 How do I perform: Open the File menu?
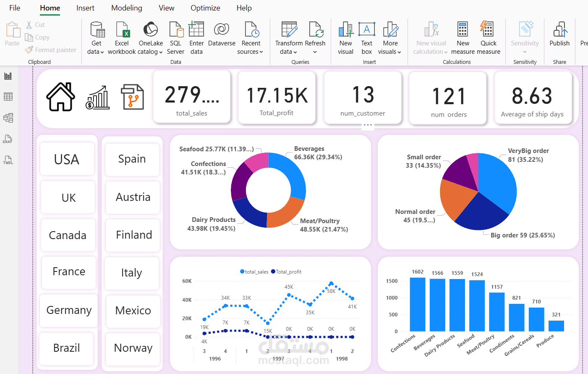(15, 8)
